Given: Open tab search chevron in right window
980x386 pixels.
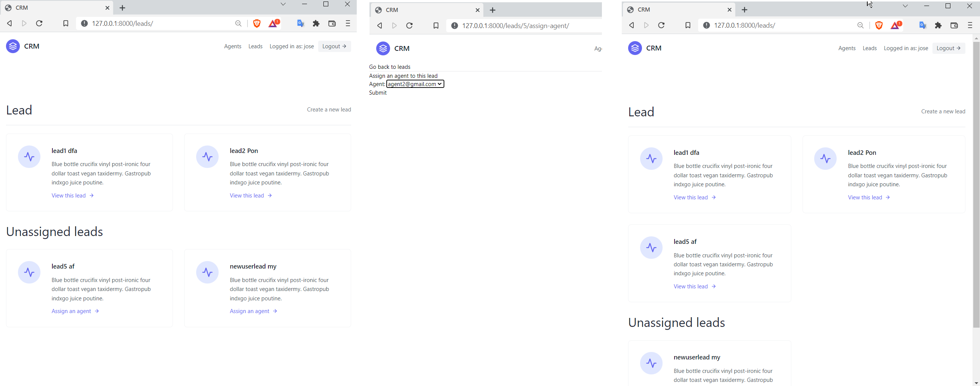Looking at the screenshot, I should pos(905,6).
